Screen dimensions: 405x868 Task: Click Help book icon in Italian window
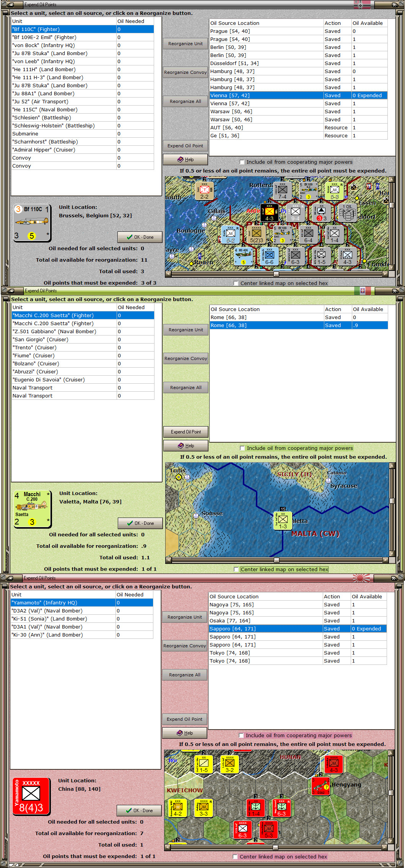tap(181, 446)
